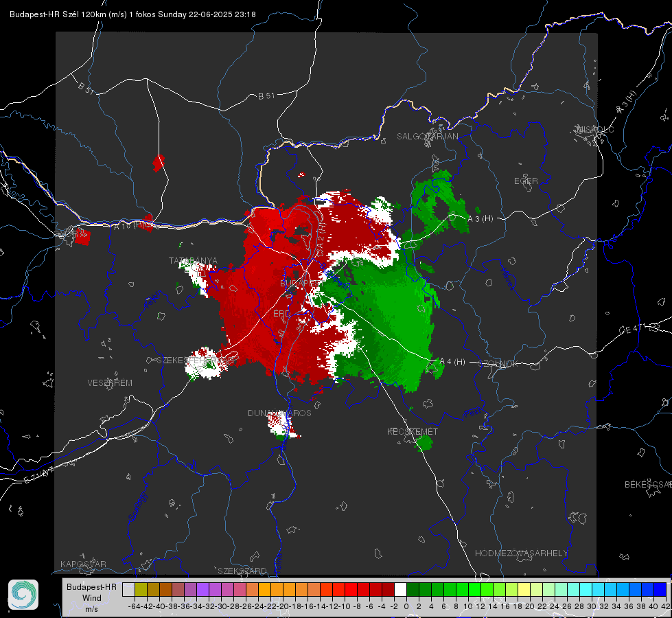Click the blue 'Somogy' county label
The image size is (672, 618).
(x=137, y=507)
